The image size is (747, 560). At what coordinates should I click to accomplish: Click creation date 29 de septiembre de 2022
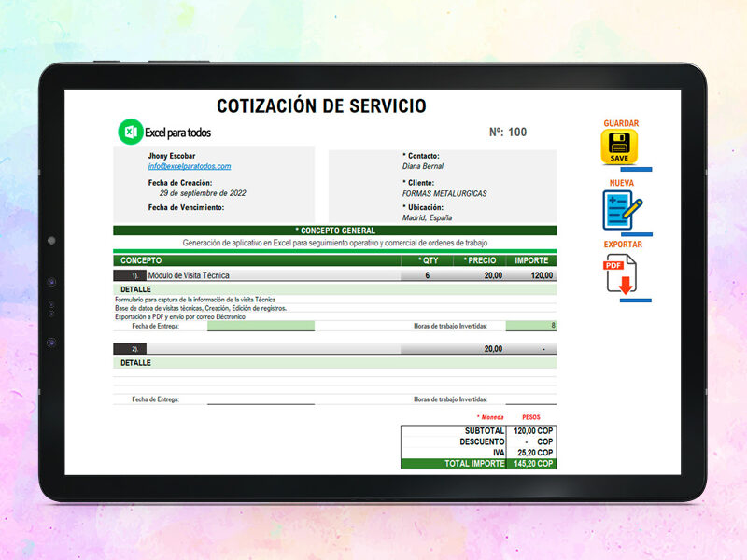203,193
